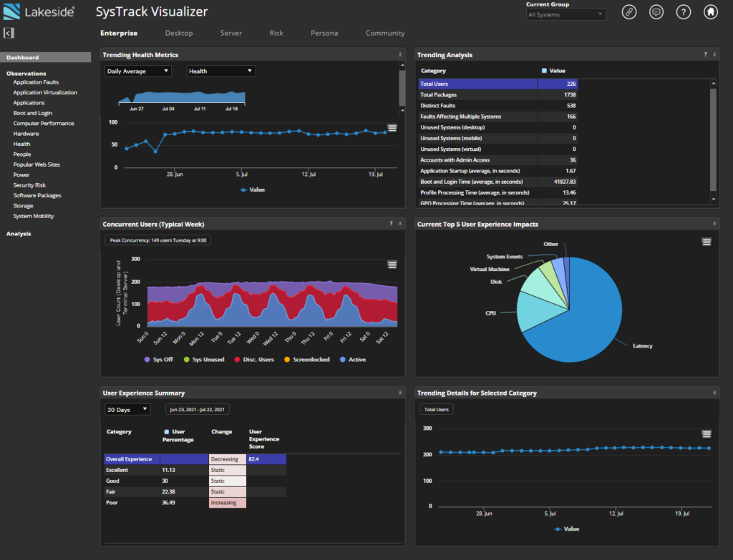
Task: Collapse Trending Details panel icon
Action: pos(714,393)
